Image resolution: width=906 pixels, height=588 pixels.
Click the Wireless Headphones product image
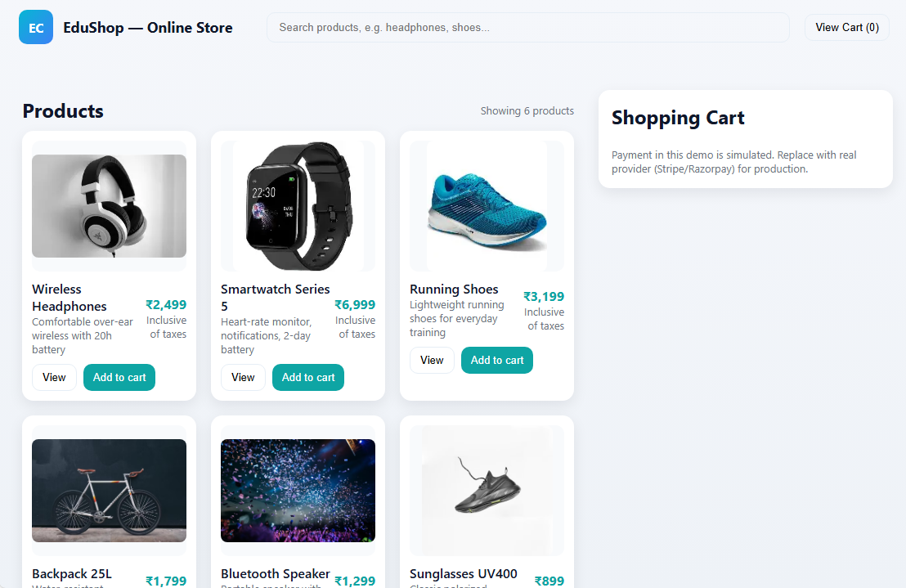[109, 206]
